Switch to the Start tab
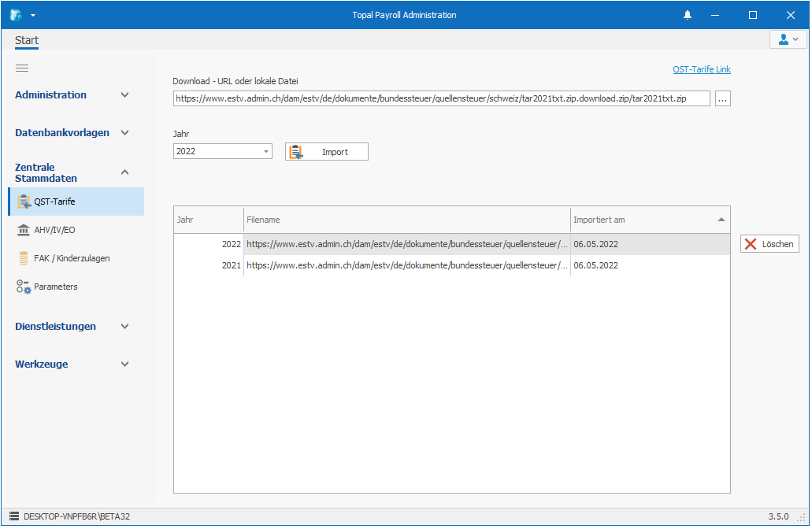The width and height of the screenshot is (812, 529). tap(27, 41)
